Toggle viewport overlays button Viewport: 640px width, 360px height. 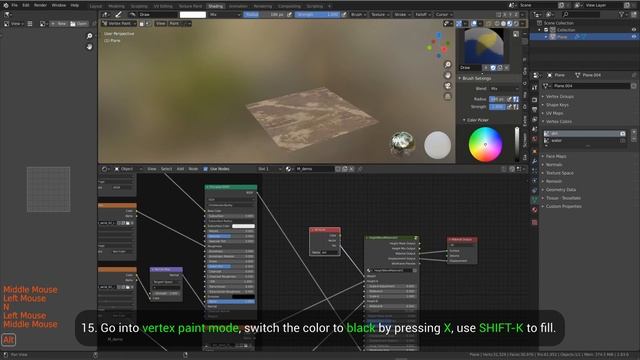click(474, 24)
